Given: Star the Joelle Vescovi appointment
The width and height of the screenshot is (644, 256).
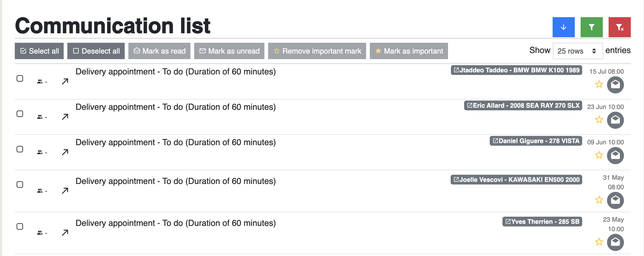Looking at the screenshot, I should pyautogui.click(x=599, y=200).
